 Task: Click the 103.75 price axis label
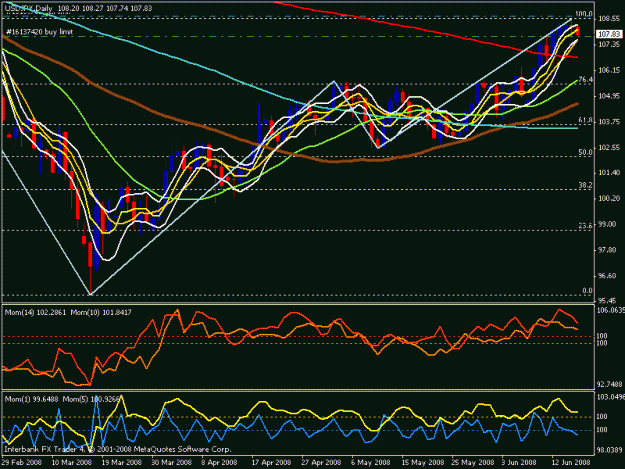click(x=609, y=122)
